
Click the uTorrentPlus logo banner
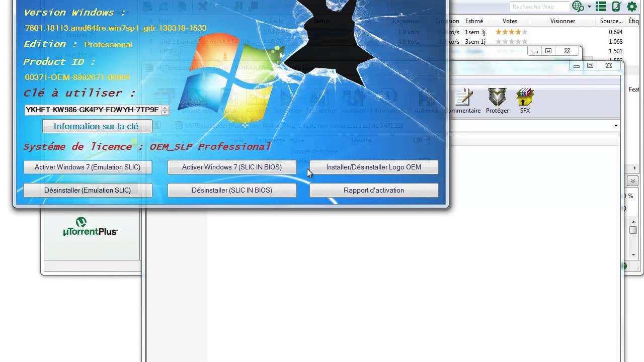click(x=91, y=227)
